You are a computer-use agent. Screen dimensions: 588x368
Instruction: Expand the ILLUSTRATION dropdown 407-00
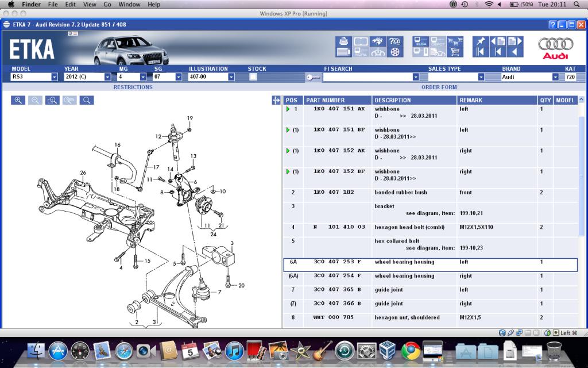231,77
